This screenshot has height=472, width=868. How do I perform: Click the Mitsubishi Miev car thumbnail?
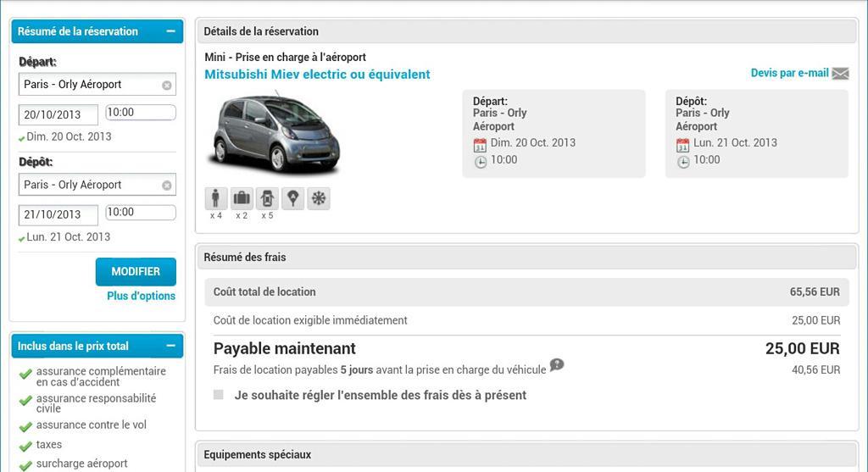pyautogui.click(x=275, y=135)
